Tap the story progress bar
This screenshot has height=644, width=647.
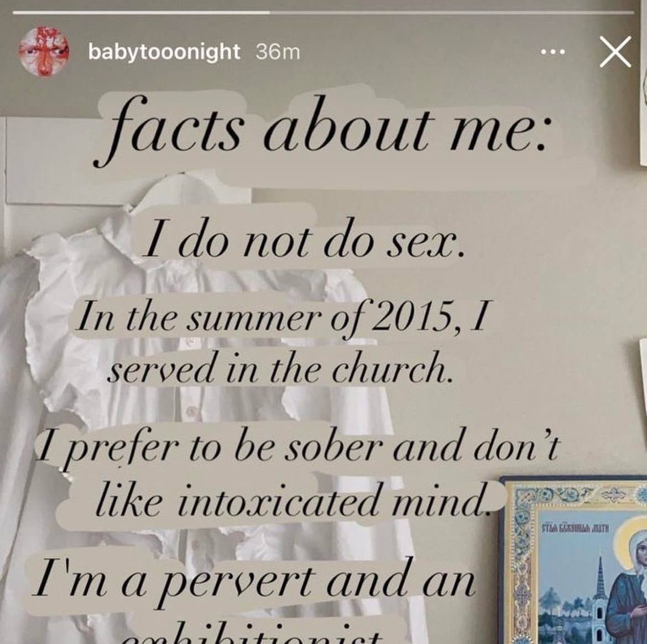click(323, 12)
